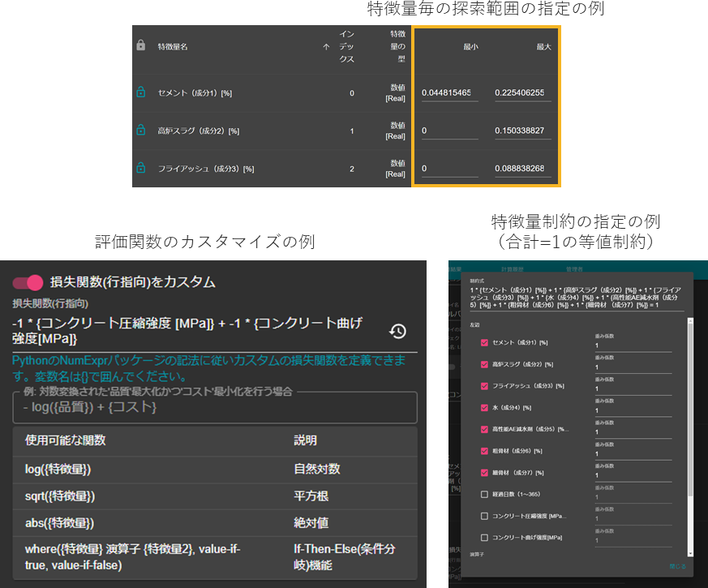This screenshot has height=588, width=708.
Task: Click the 最大 column header
Action: point(543,47)
